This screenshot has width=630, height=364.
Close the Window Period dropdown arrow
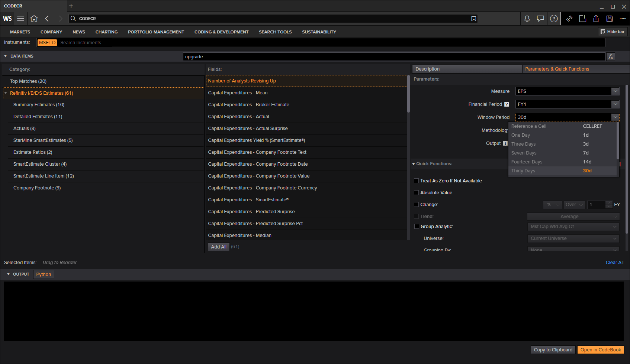point(615,117)
